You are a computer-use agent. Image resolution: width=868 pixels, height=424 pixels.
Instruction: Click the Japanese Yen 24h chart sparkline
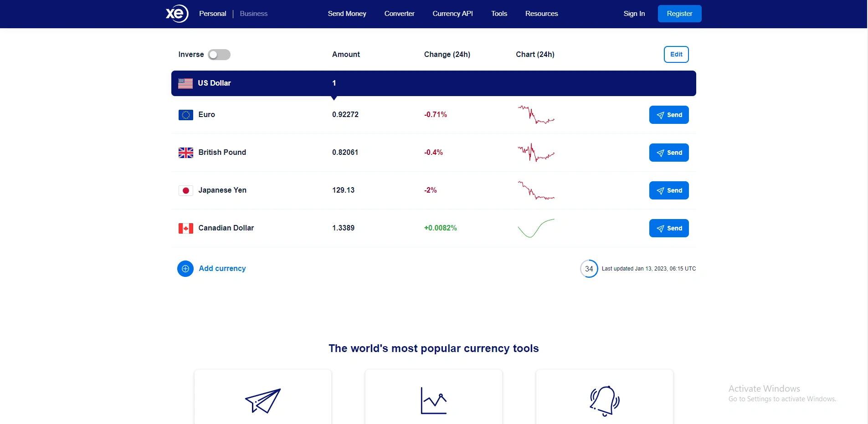536,190
